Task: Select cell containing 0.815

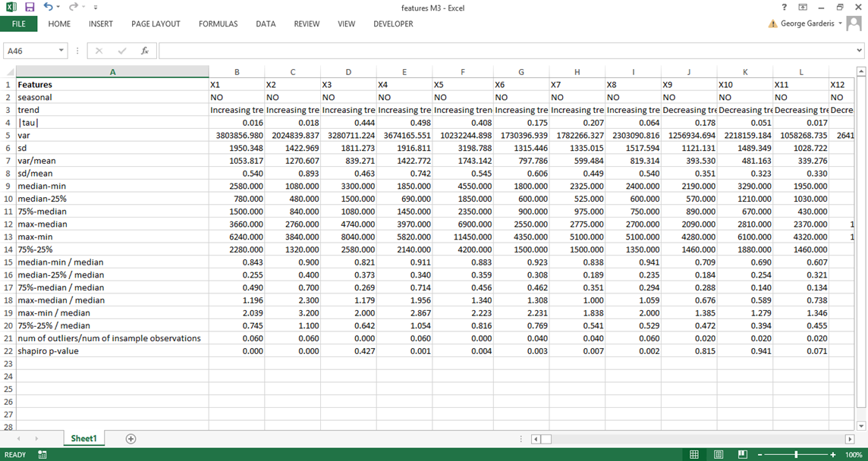Action: point(689,351)
